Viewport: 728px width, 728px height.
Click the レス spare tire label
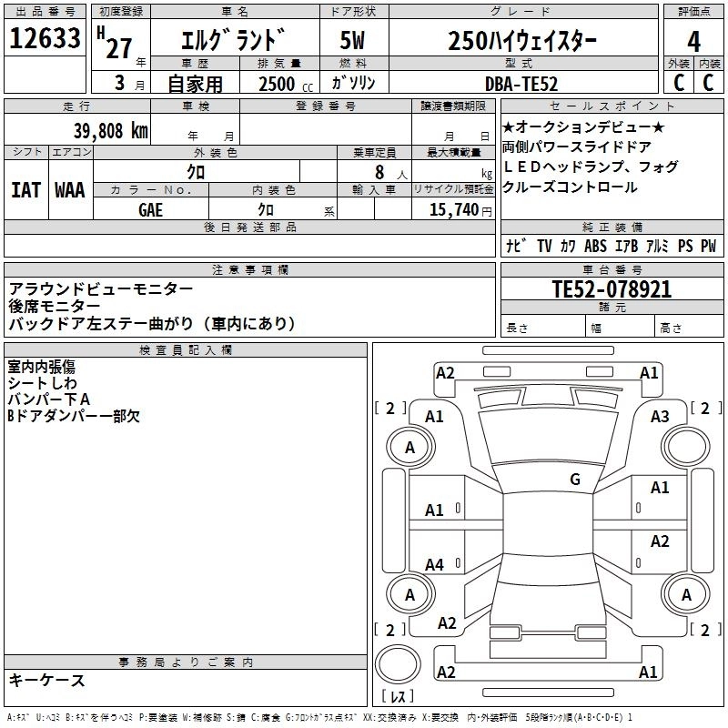point(398,696)
